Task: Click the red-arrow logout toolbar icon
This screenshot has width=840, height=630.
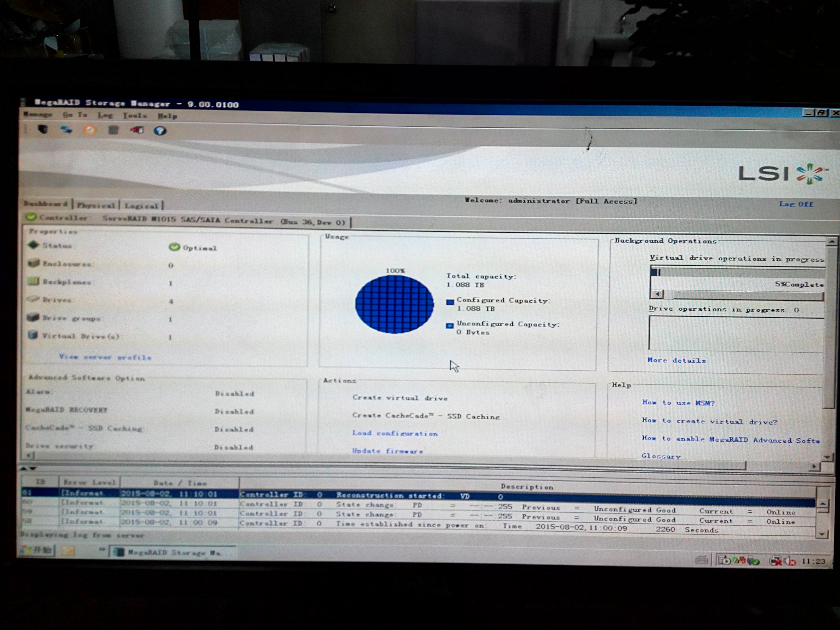Action: 137,131
